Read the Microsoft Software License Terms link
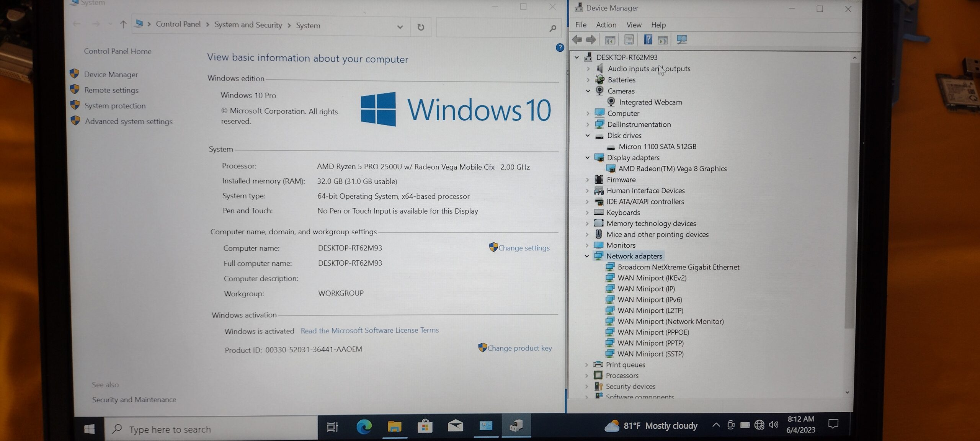Viewport: 980px width, 441px height. click(370, 330)
